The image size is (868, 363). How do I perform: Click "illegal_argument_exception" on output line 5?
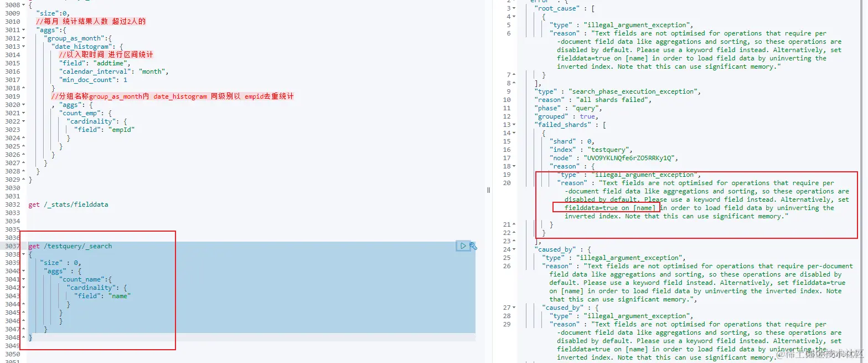[638, 25]
